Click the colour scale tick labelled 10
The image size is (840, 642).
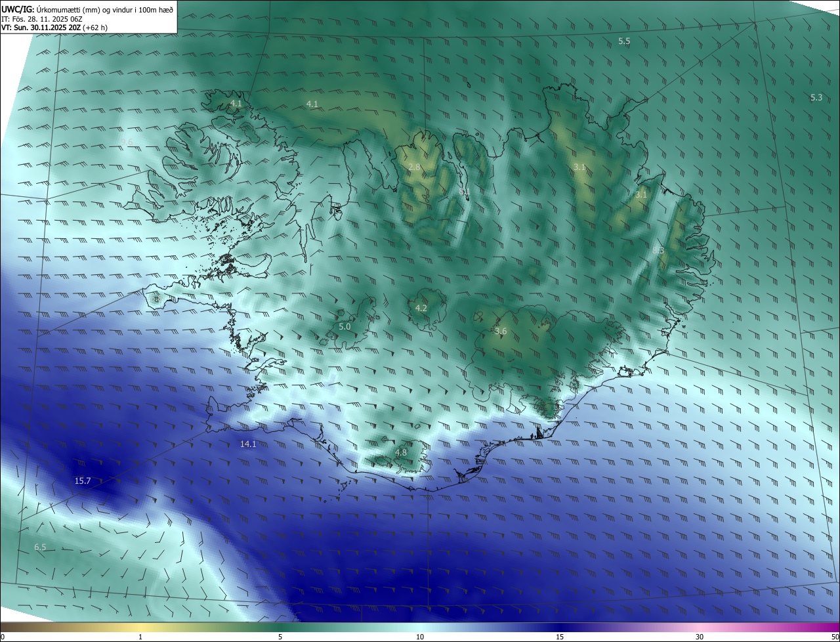click(x=420, y=637)
